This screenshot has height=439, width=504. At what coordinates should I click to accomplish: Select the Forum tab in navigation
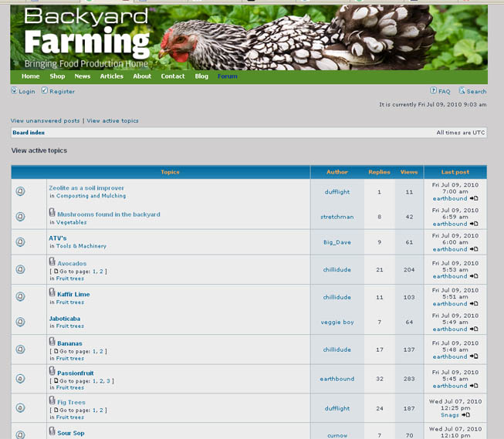228,76
